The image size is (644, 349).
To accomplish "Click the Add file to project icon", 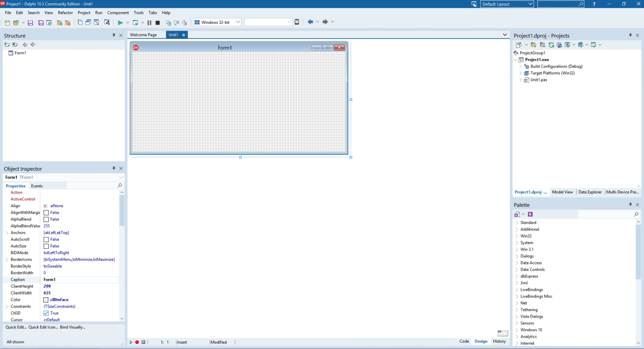I will coord(60,23).
